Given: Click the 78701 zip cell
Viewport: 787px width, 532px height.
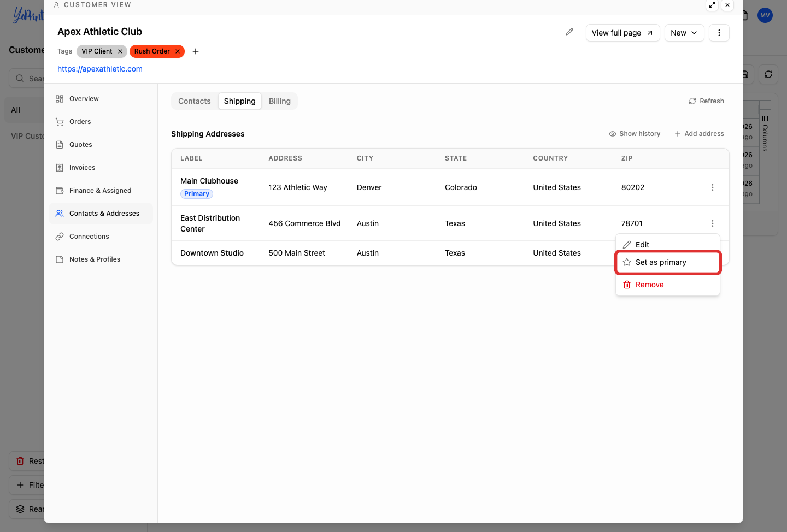Looking at the screenshot, I should pyautogui.click(x=632, y=223).
